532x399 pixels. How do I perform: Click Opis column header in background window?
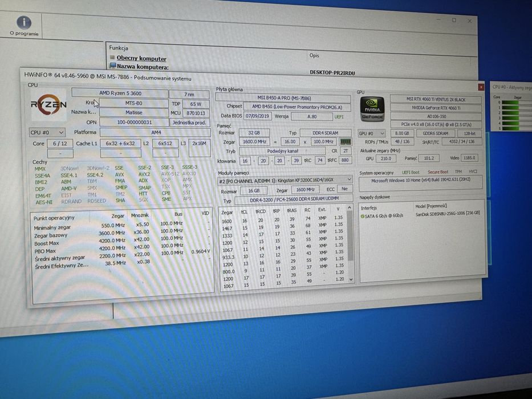click(314, 55)
